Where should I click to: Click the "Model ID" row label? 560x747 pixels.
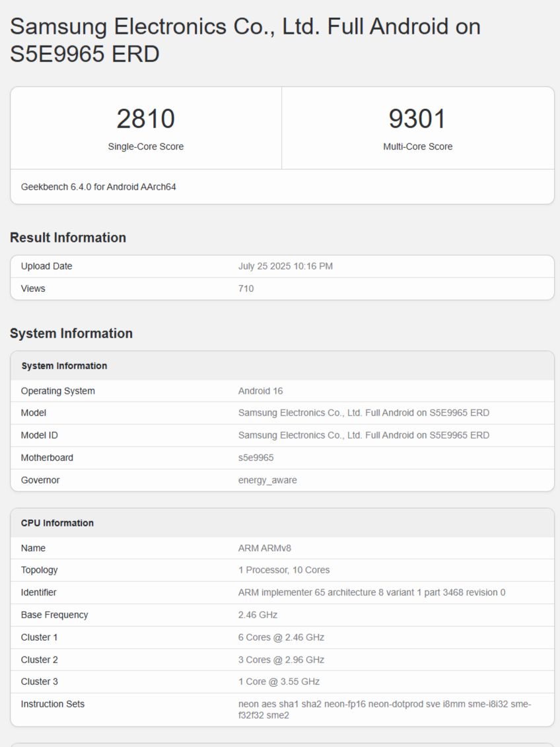point(40,435)
